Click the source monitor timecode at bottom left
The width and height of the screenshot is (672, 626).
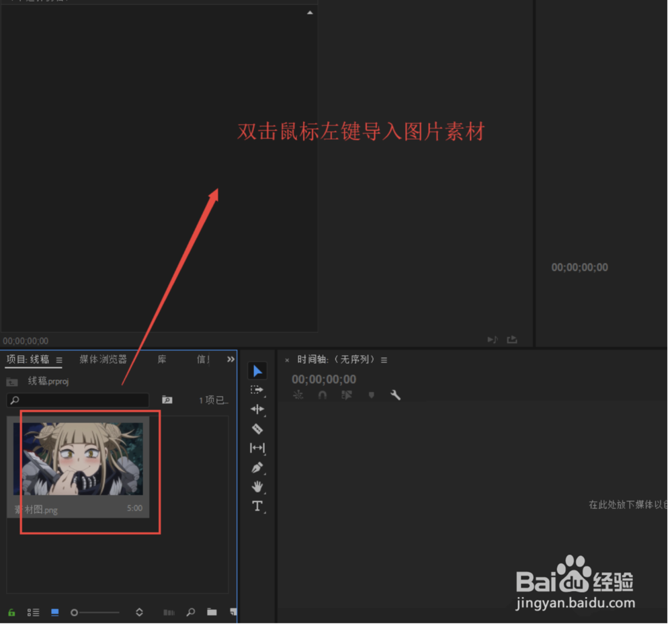pos(26,342)
